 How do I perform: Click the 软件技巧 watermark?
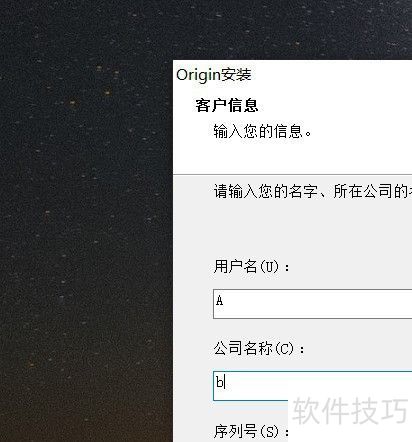[350, 411]
